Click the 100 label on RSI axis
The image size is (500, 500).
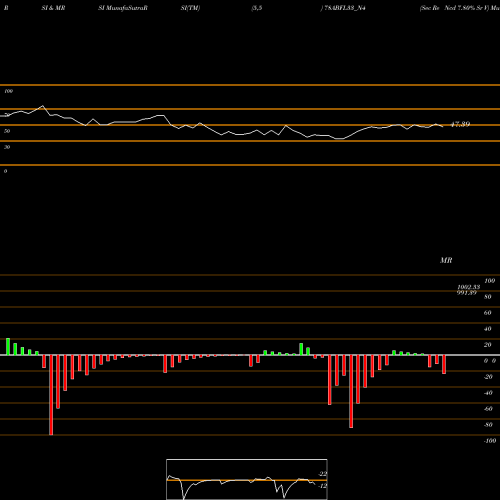click(8, 91)
